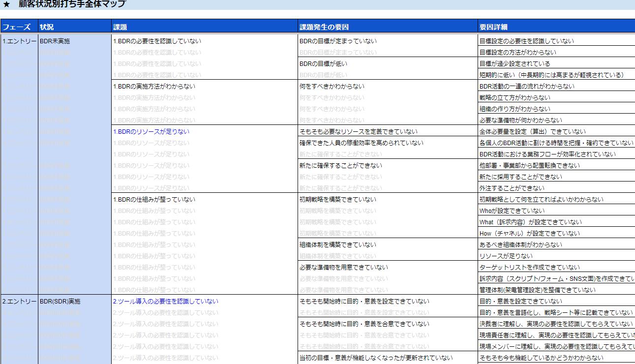The height and width of the screenshot is (364, 635).
Task: Select black-text cell 1.BDRの仕組みが整っていない
Action: pyautogui.click(x=205, y=200)
